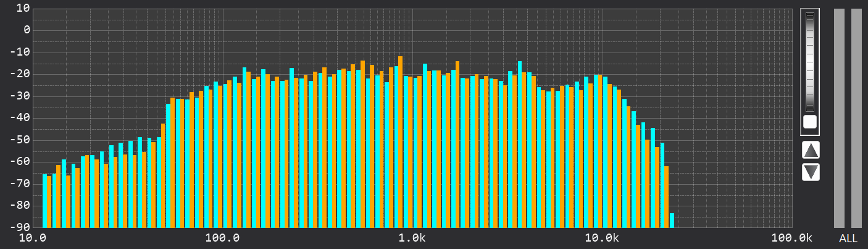The height and width of the screenshot is (249, 868).
Task: Click the top of the vertical gradient slider
Action: (x=810, y=16)
